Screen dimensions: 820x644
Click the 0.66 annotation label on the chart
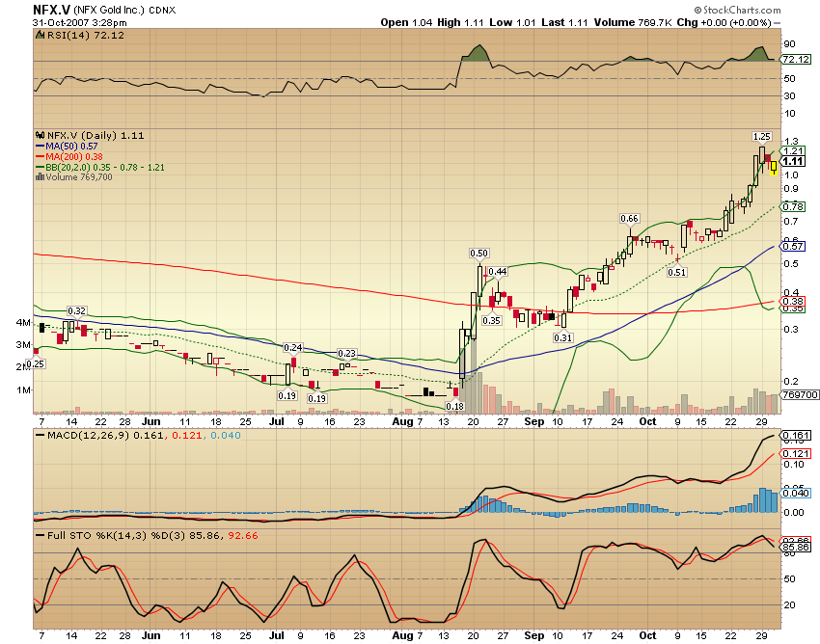pos(629,219)
